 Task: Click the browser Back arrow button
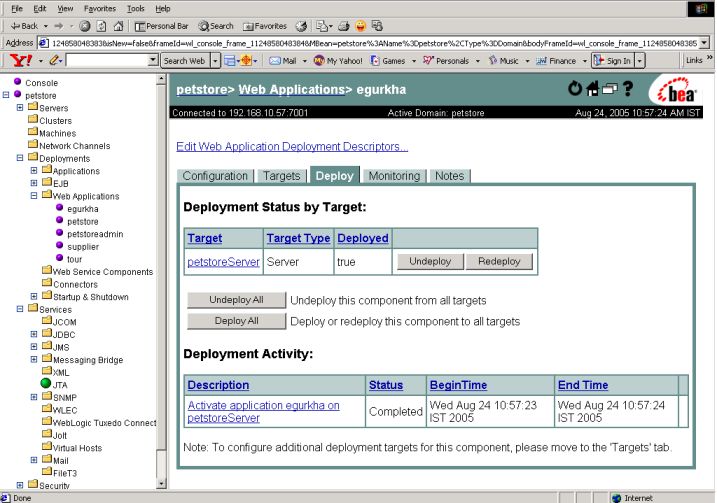click(24, 26)
